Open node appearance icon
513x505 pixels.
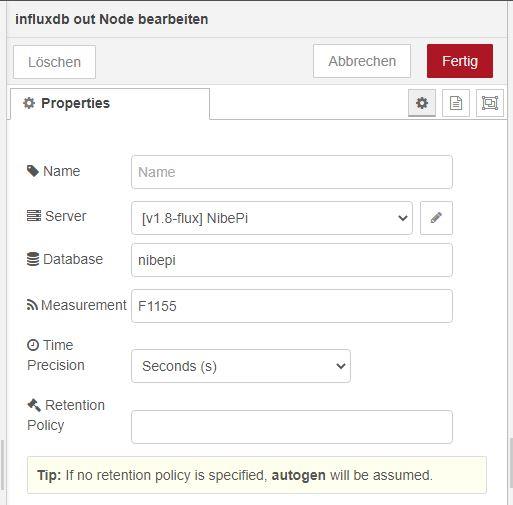(490, 103)
